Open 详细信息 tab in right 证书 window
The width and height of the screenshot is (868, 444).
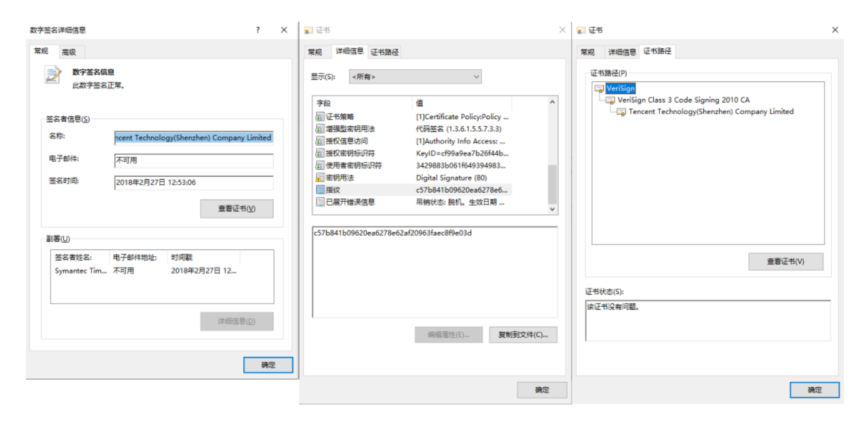(x=622, y=52)
